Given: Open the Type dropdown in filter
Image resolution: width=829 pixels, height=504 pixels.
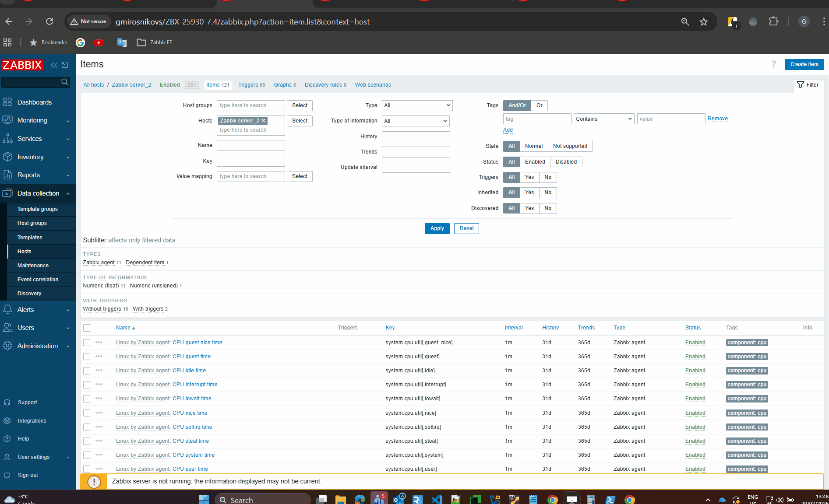Looking at the screenshot, I should [416, 105].
